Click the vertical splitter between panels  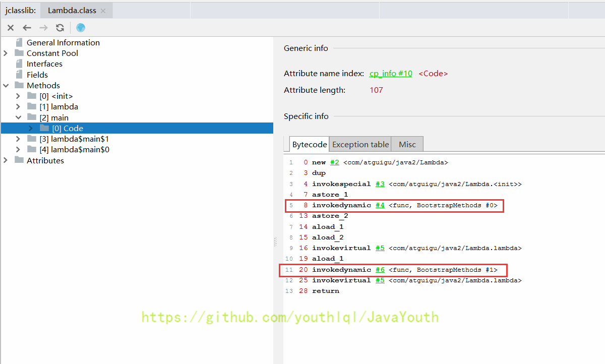point(275,242)
